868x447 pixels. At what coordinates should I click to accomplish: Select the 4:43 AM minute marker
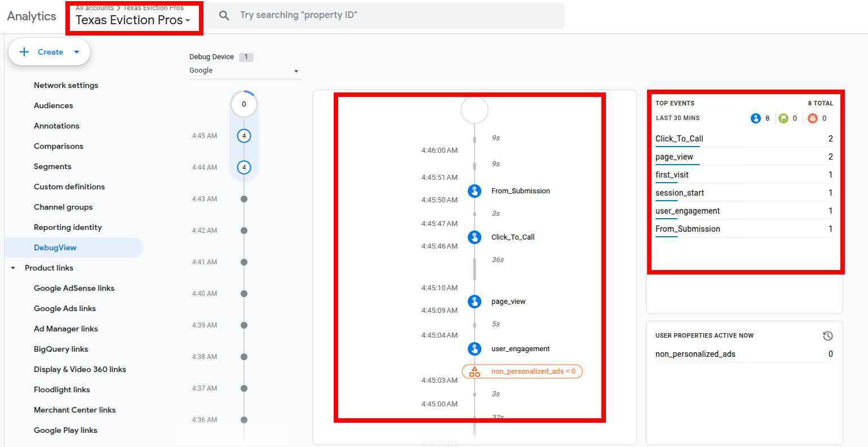(x=244, y=199)
